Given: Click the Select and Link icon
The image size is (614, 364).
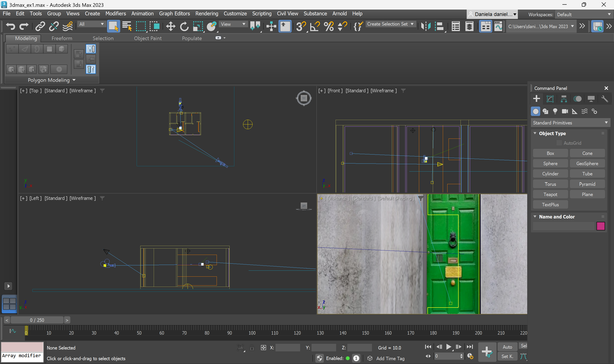Looking at the screenshot, I should click(x=40, y=26).
